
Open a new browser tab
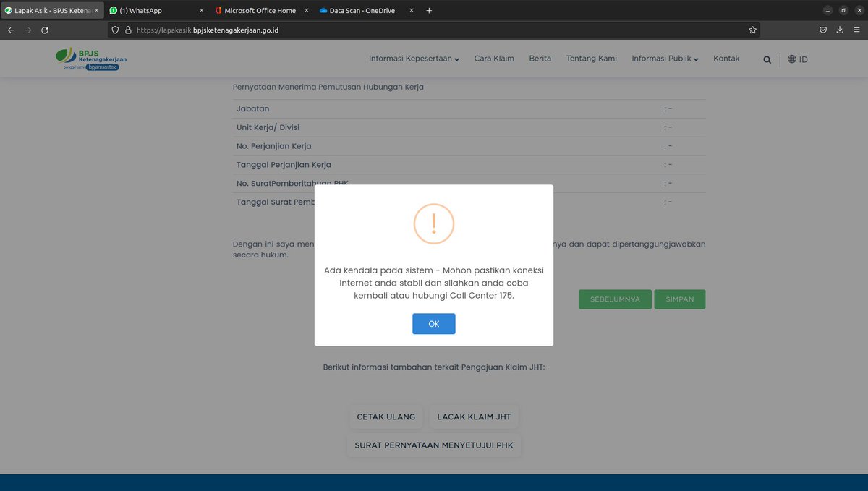[x=429, y=11]
